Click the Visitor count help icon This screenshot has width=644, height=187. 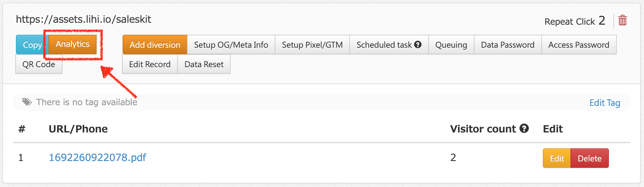(524, 128)
